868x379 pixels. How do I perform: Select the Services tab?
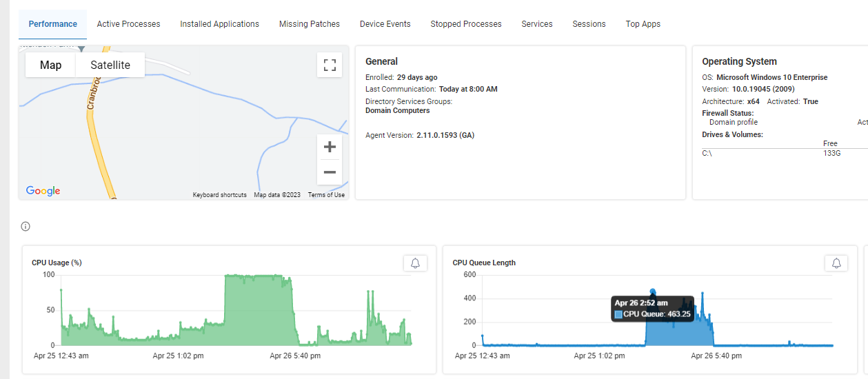536,24
